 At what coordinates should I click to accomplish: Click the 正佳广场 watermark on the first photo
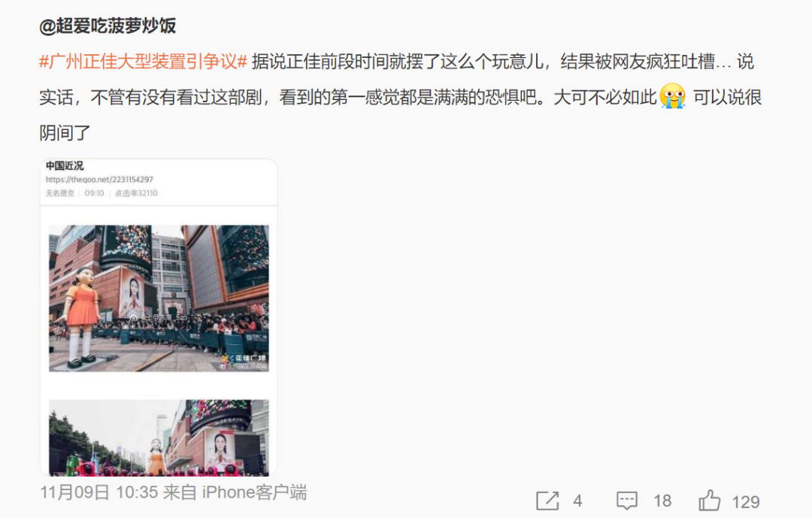[244, 358]
